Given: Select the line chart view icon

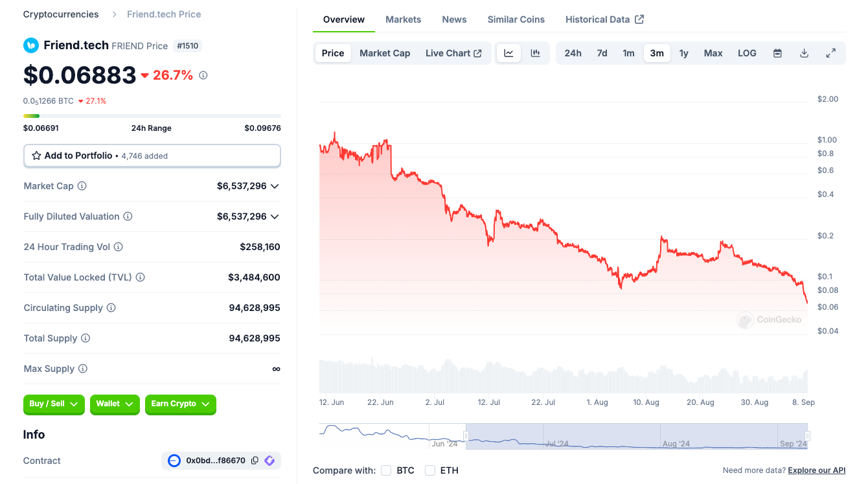Looking at the screenshot, I should 508,53.
